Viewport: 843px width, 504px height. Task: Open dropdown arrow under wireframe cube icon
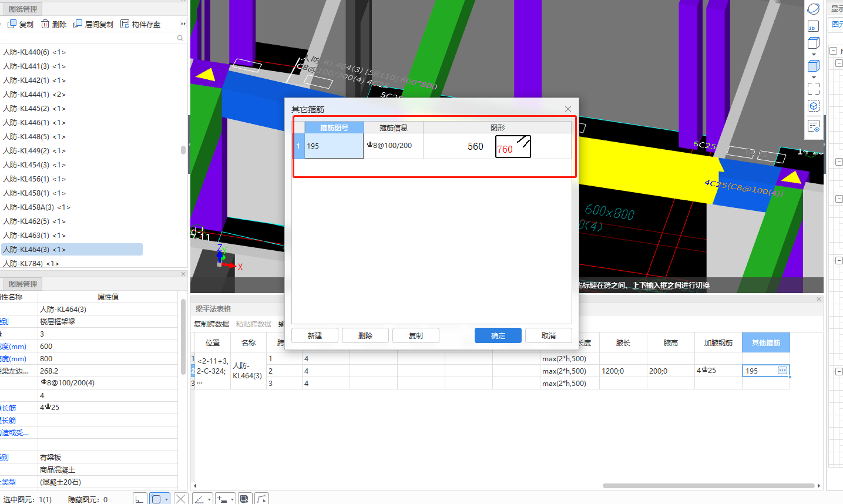click(x=814, y=54)
